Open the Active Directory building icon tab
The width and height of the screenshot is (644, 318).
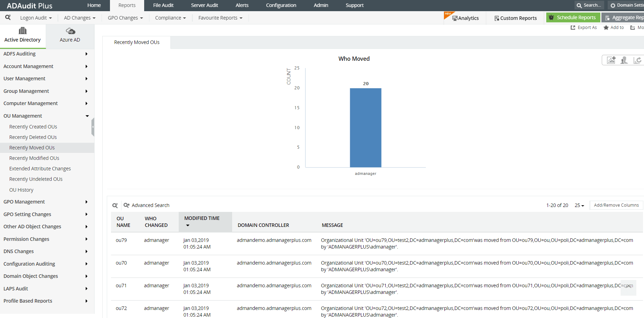click(x=23, y=36)
